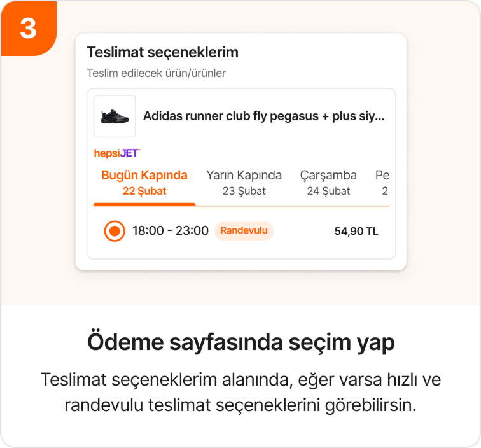481x448 pixels.
Task: Click the Ödeme sayfasında seçim yap title
Action: click(240, 342)
